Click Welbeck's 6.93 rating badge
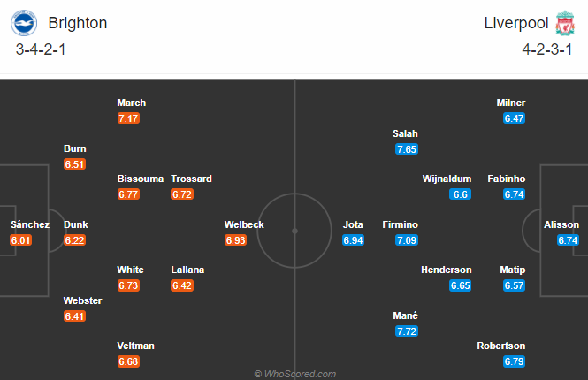This screenshot has width=588, height=380. coord(236,239)
